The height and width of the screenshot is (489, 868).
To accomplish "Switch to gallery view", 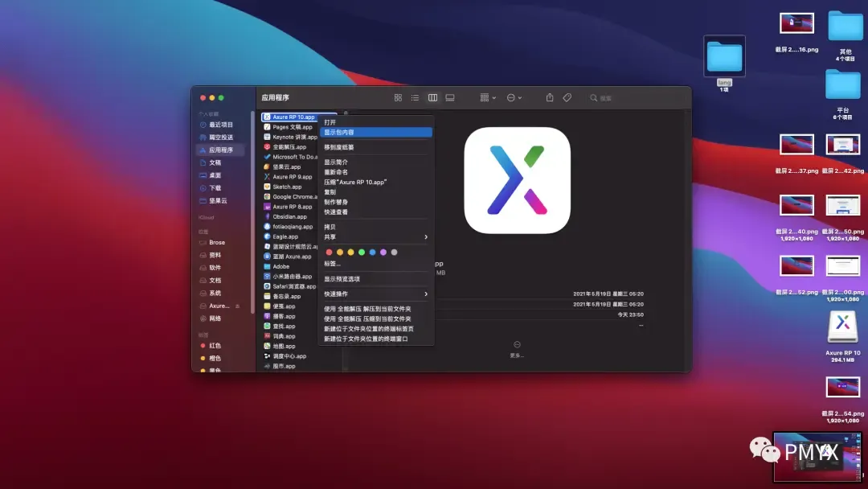I will tap(450, 97).
